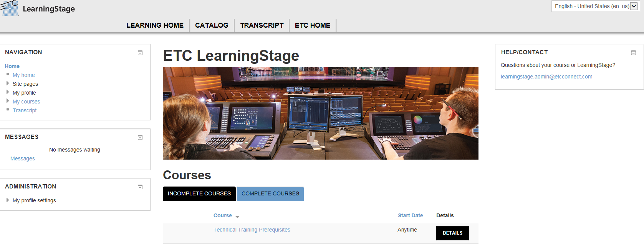
Task: Click the ETC LearningStage logo
Action: [38, 8]
